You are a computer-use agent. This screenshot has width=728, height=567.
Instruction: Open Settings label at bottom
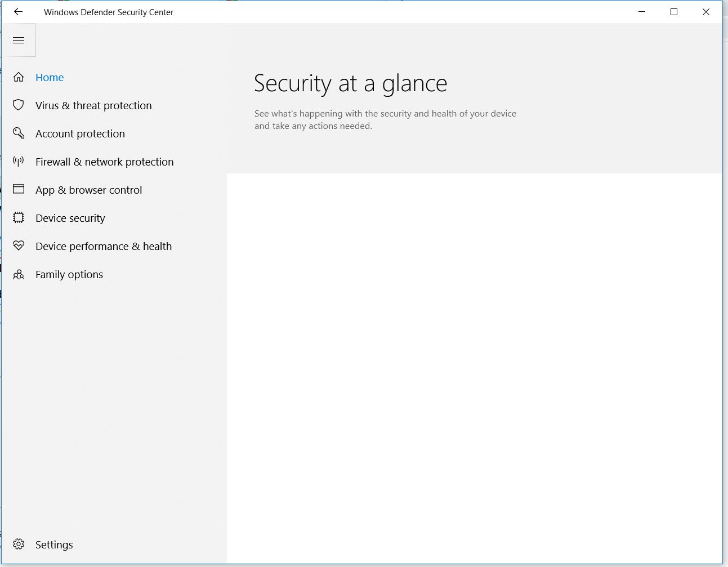pos(54,545)
